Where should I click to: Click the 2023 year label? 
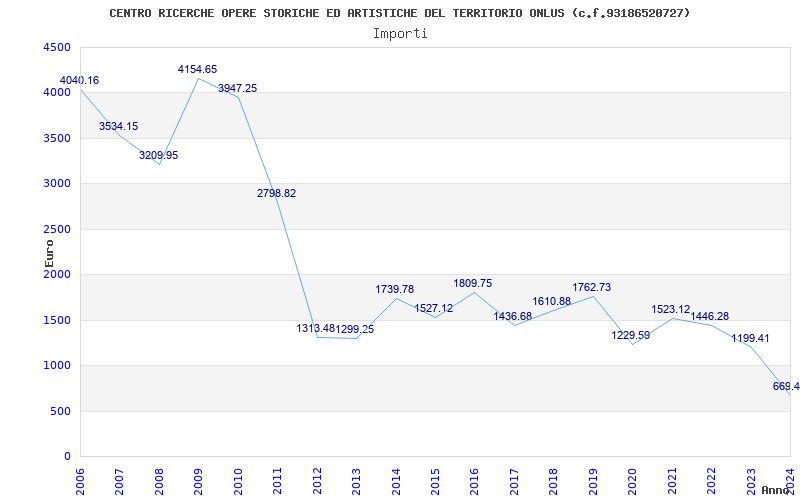click(x=751, y=481)
